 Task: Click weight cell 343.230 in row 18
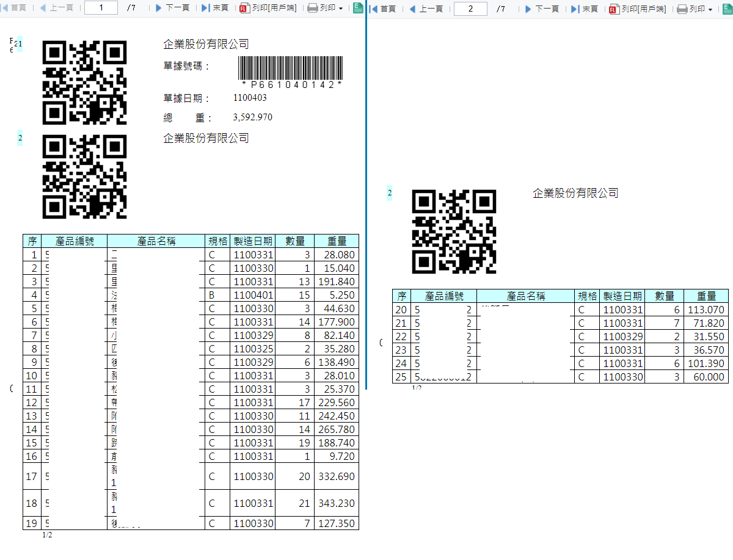point(337,503)
